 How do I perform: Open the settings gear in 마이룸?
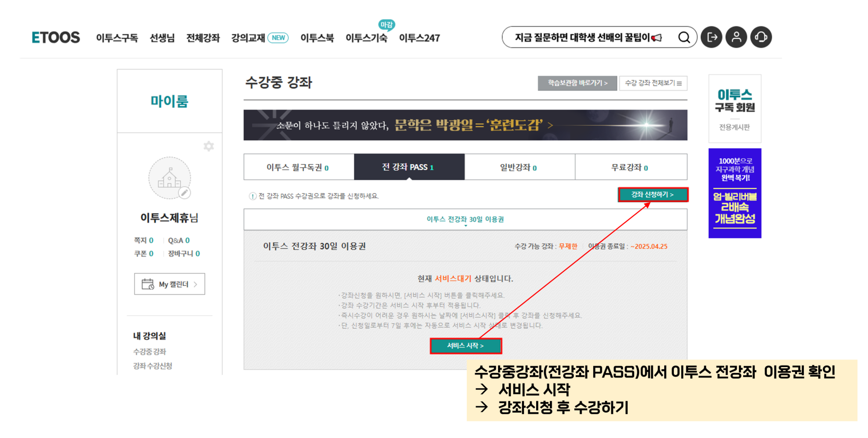point(209,146)
